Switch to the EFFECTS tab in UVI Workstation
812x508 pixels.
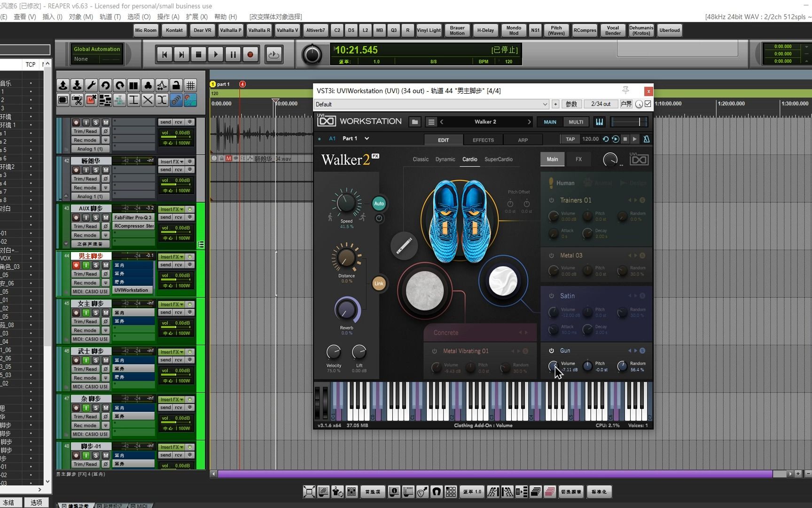[x=483, y=140]
